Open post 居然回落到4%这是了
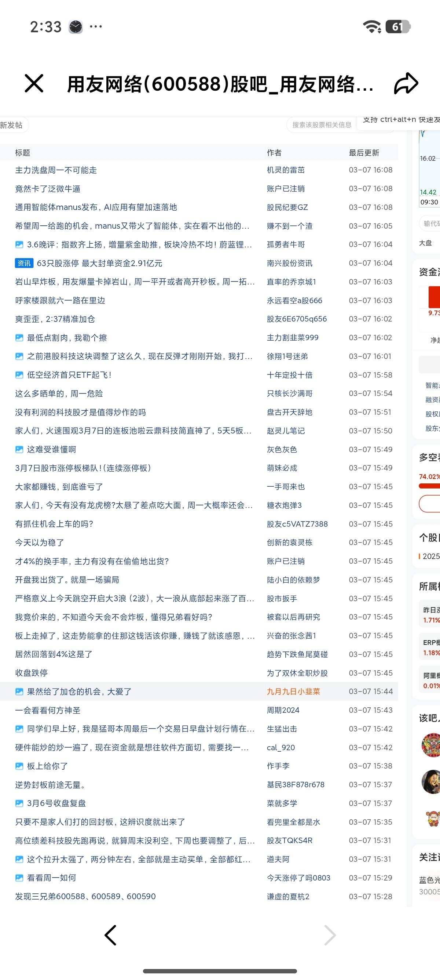Viewport: 440px width, 980px height. (54, 655)
